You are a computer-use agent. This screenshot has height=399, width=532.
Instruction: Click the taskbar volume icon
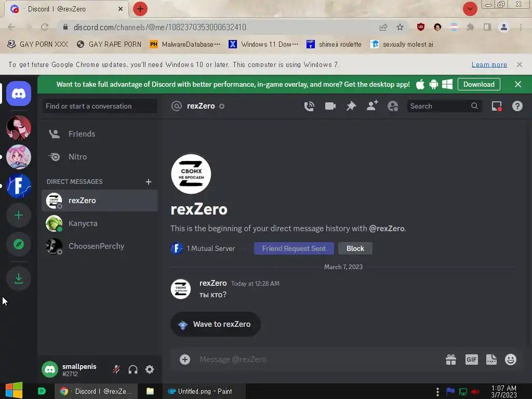point(475,392)
